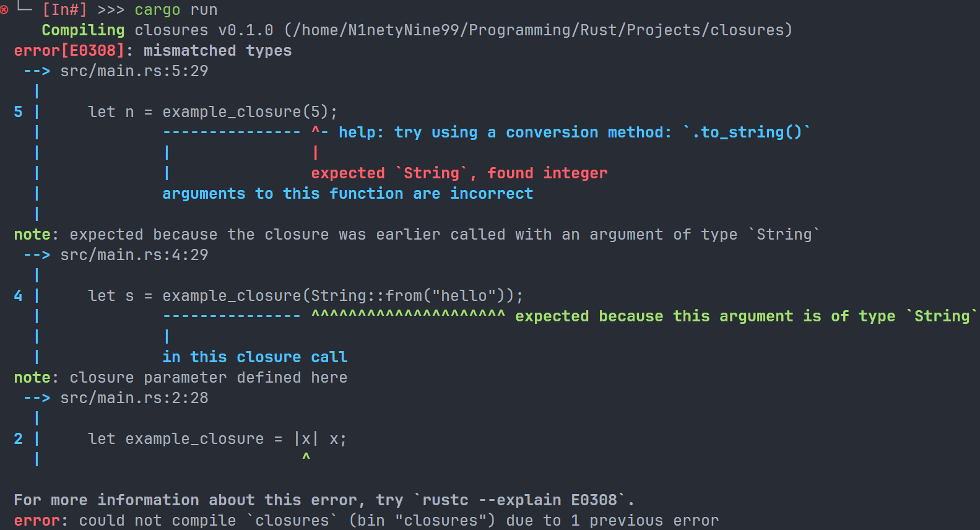Open the closures project path in the Compiling line

point(537,30)
